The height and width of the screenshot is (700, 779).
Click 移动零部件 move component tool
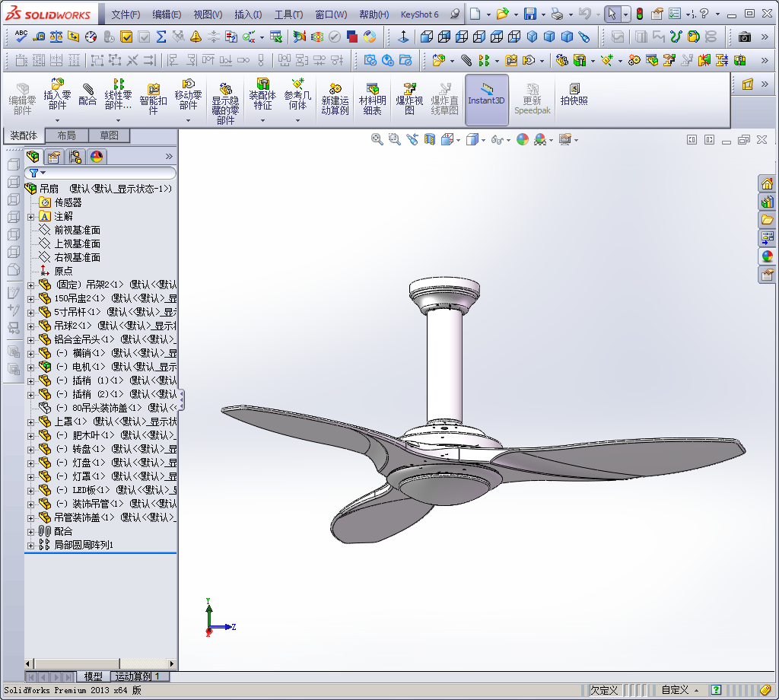(188, 94)
